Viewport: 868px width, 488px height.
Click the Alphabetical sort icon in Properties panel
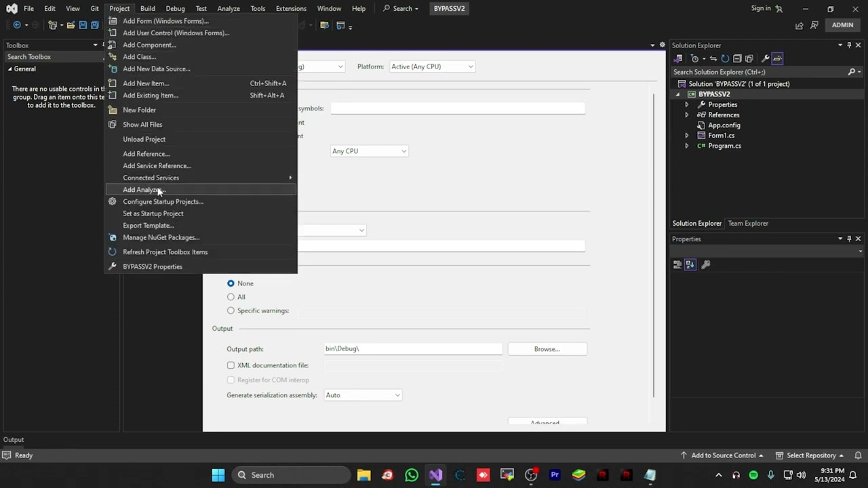coord(690,264)
